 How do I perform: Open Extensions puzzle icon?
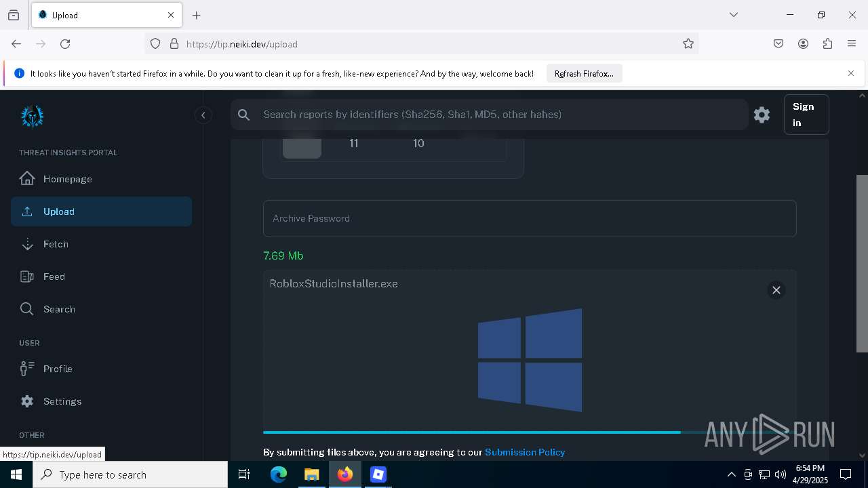pos(827,43)
